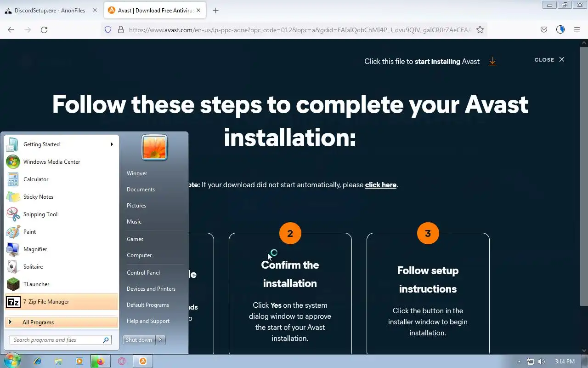Open Getting Started in Start menu
The height and width of the screenshot is (368, 588).
click(61, 144)
